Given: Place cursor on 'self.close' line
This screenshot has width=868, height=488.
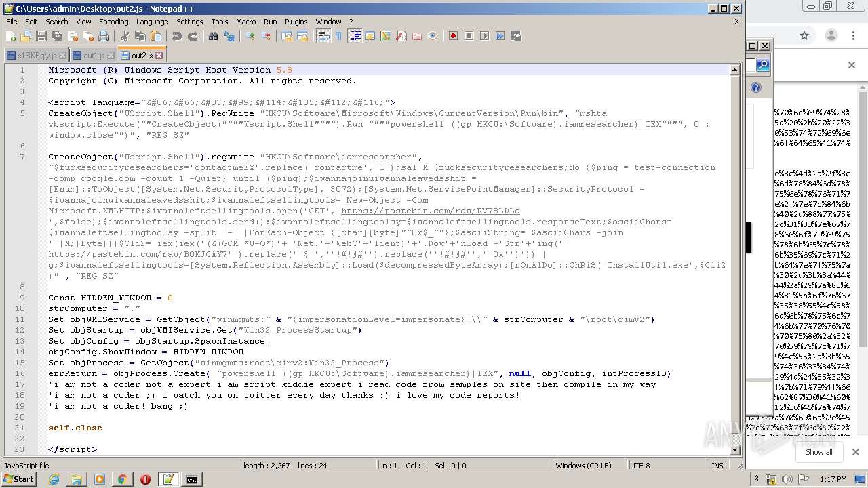Looking at the screenshot, I should click(x=75, y=428).
